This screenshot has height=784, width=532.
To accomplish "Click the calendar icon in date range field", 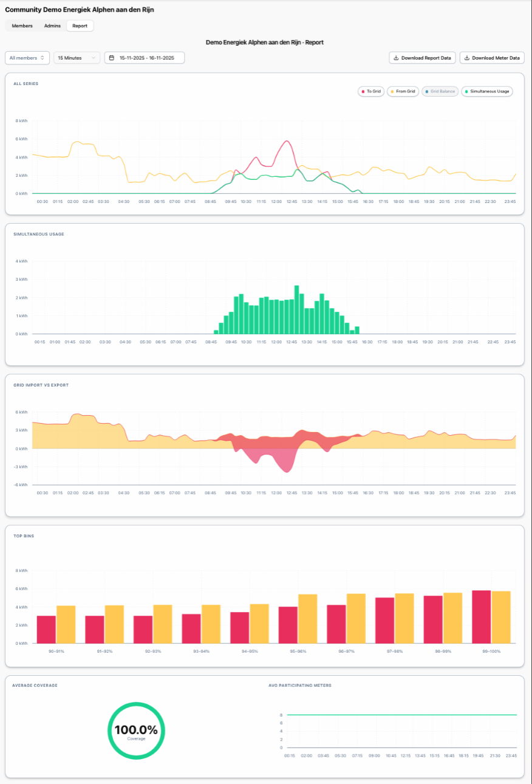I will coord(112,58).
